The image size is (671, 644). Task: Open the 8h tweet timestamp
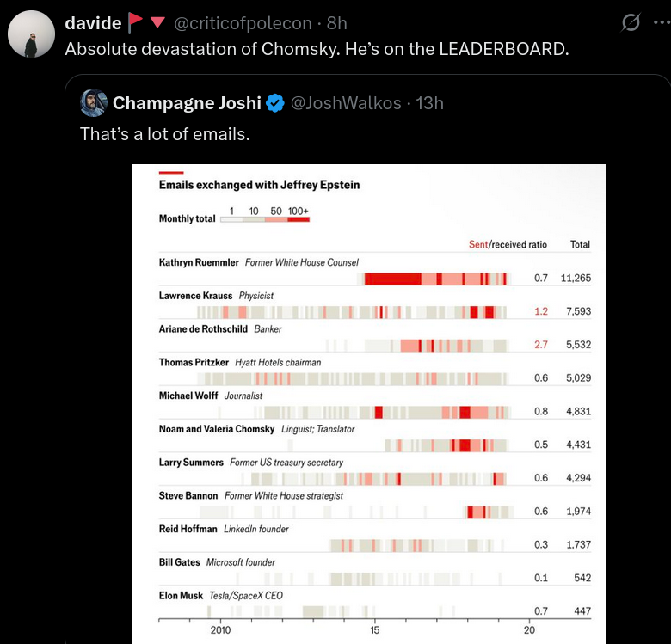pyautogui.click(x=337, y=23)
